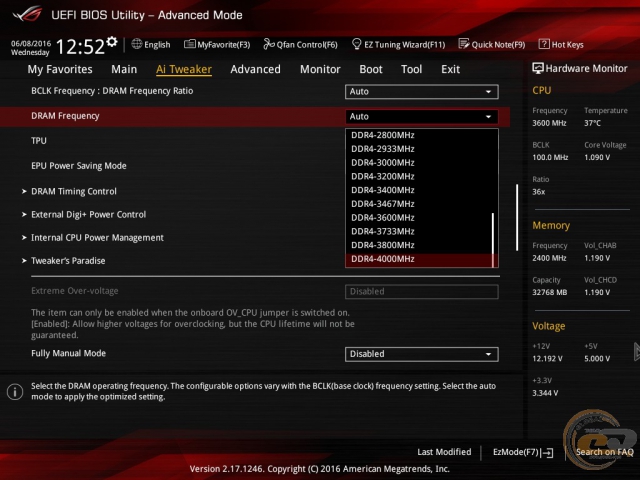Open the MyFavorite(F3) folder icon
This screenshot has width=640, height=480.
coord(189,44)
